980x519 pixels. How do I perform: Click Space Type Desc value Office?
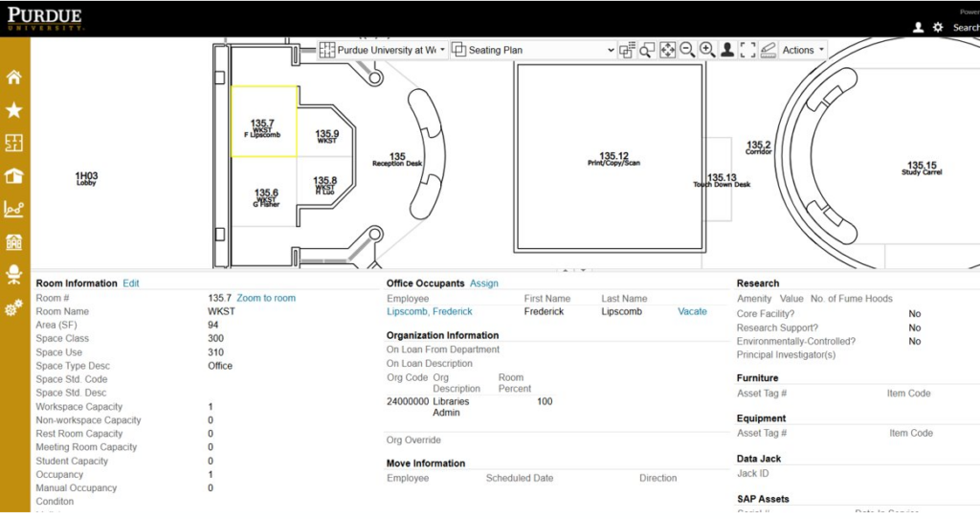pyautogui.click(x=220, y=366)
